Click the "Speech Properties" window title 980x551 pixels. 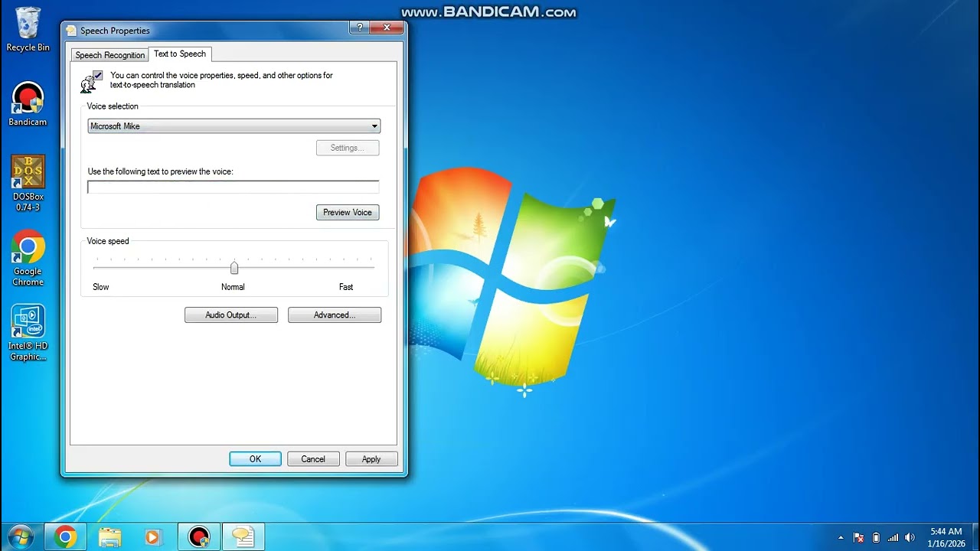click(x=116, y=31)
